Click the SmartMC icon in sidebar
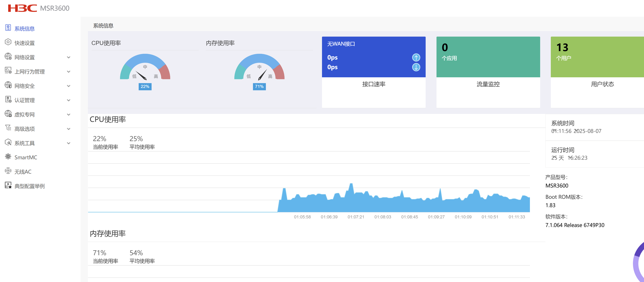This screenshot has width=644, height=282. pyautogui.click(x=8, y=157)
